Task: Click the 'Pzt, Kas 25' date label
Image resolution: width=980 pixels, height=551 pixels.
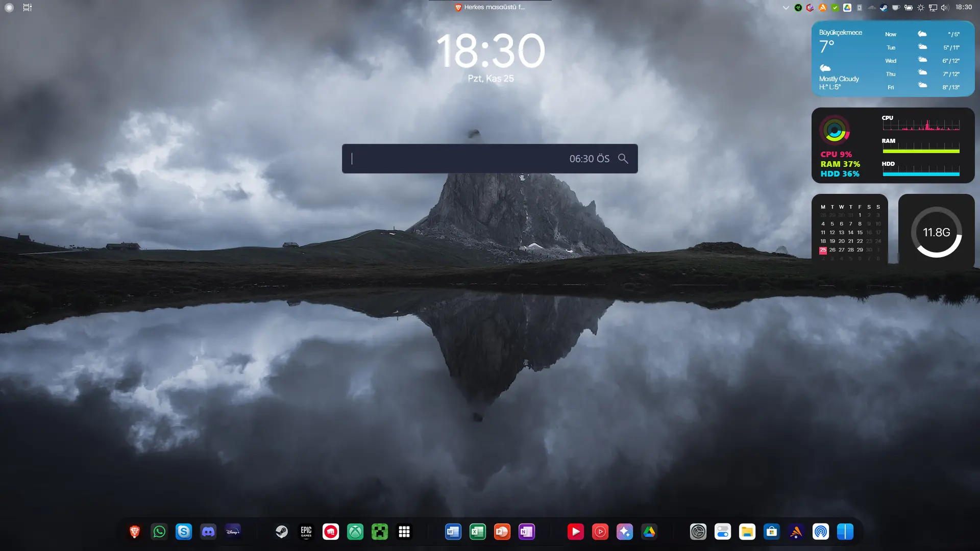Action: 491,79
